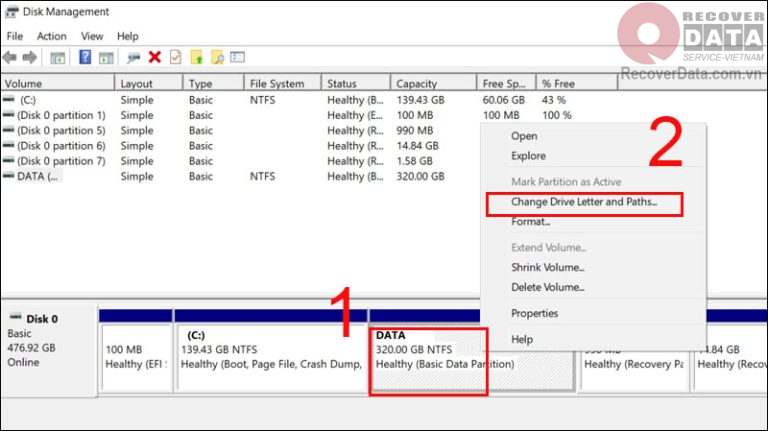Click the Properties checkmark-sheet toolbar icon
The height and width of the screenshot is (431, 768).
pyautogui.click(x=175, y=57)
